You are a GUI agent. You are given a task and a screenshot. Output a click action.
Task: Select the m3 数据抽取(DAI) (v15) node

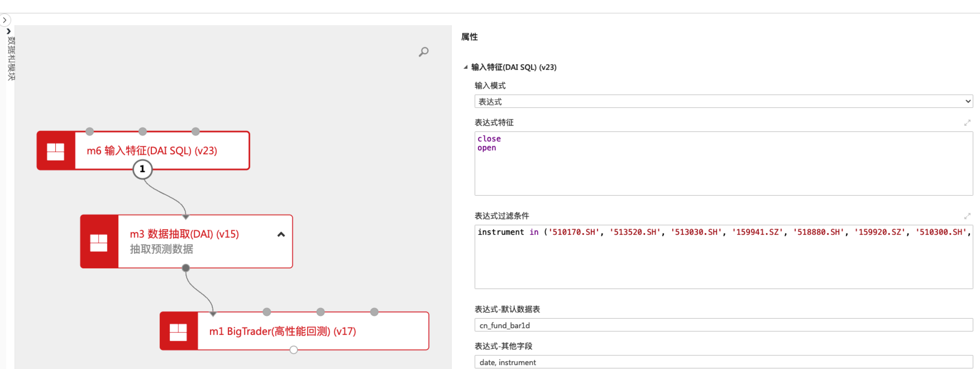pyautogui.click(x=187, y=242)
